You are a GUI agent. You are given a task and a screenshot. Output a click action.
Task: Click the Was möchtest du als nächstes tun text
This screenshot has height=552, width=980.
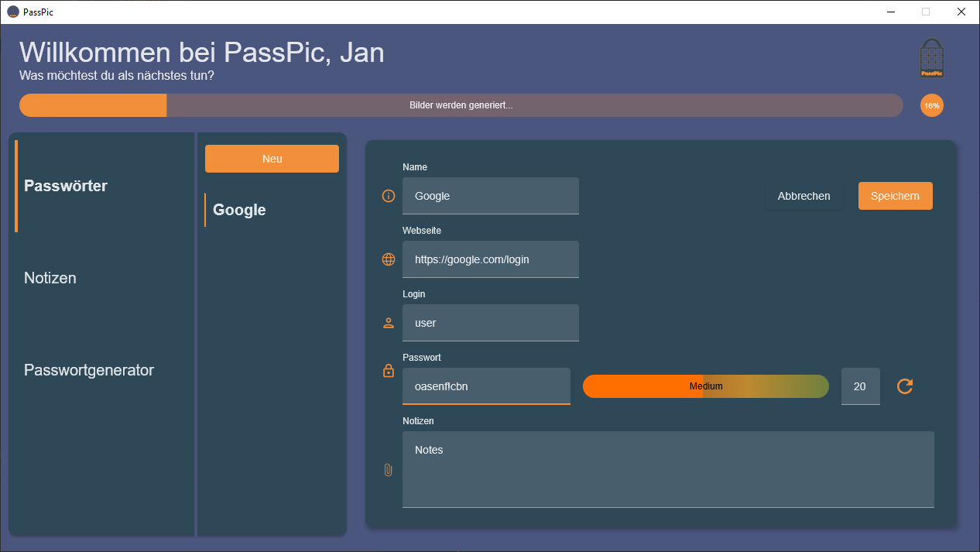pos(117,76)
